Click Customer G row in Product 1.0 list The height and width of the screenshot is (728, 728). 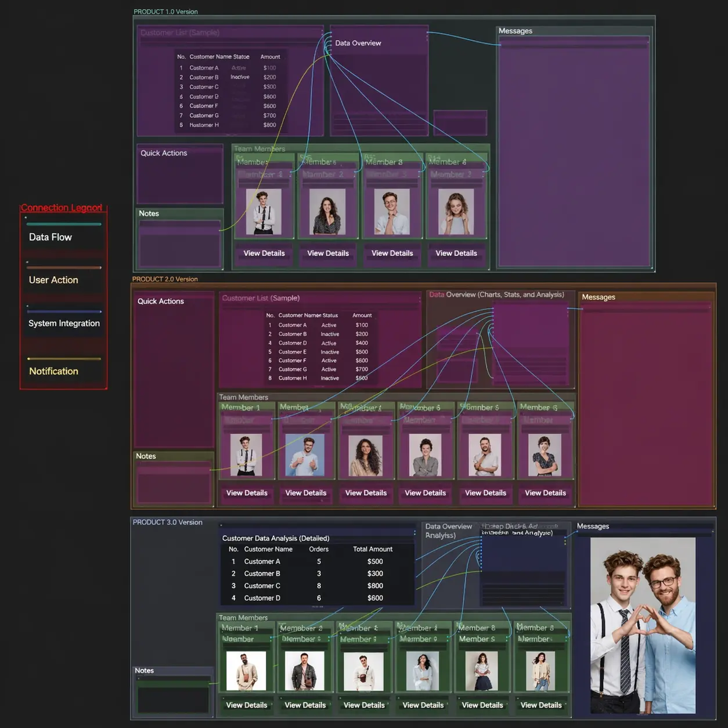tap(229, 116)
